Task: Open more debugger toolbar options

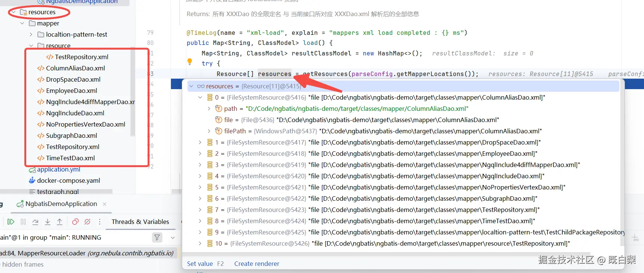Action: point(100,222)
